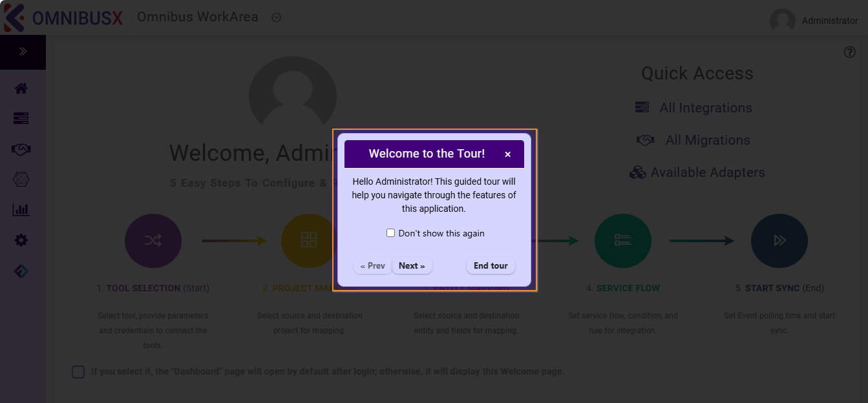Open the Settings gear icon in sidebar
Viewport: 868px width, 403px height.
coord(21,240)
